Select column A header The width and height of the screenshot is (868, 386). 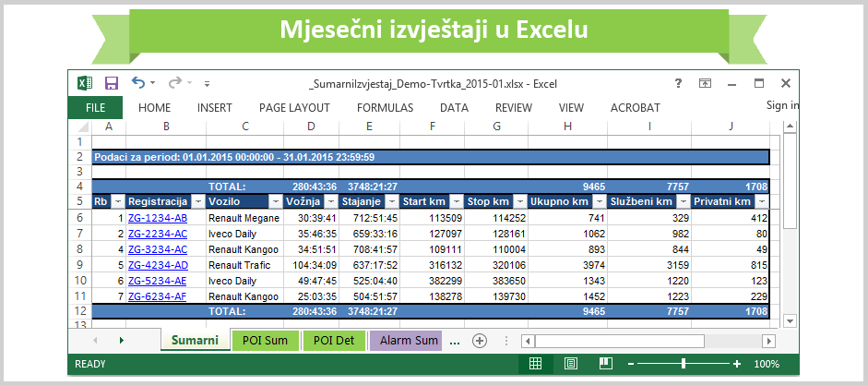tap(109, 127)
